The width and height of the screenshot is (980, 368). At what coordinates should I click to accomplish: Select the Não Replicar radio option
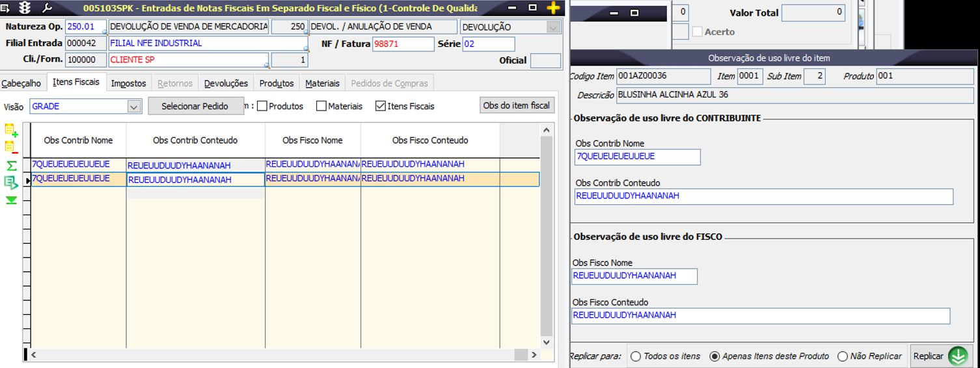843,356
